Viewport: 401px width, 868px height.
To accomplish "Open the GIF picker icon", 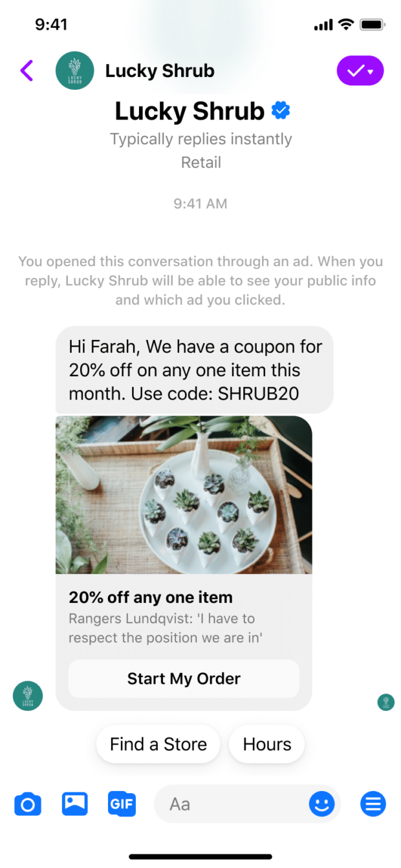I will point(122,803).
